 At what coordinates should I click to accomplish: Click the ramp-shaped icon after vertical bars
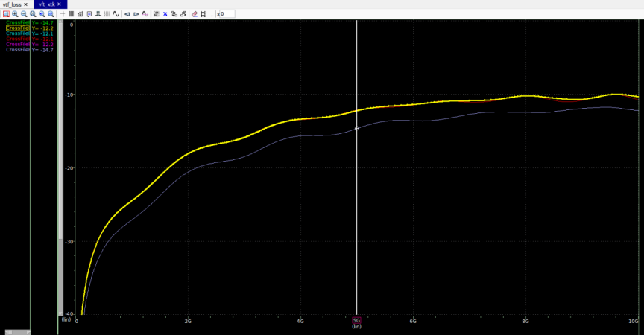point(80,14)
